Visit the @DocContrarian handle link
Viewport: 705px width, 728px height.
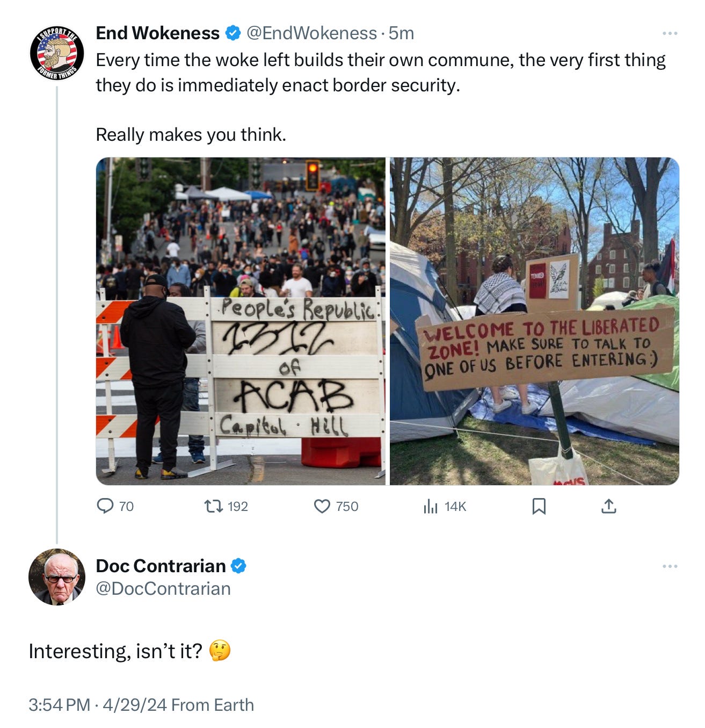163,589
